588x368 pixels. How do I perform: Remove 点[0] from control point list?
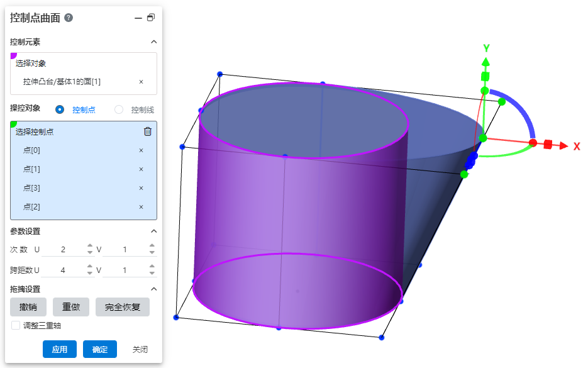point(141,150)
